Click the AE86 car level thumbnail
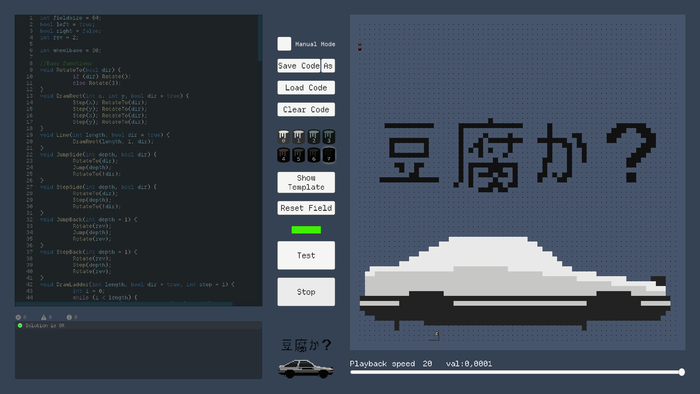This screenshot has width=700, height=394. tap(306, 369)
